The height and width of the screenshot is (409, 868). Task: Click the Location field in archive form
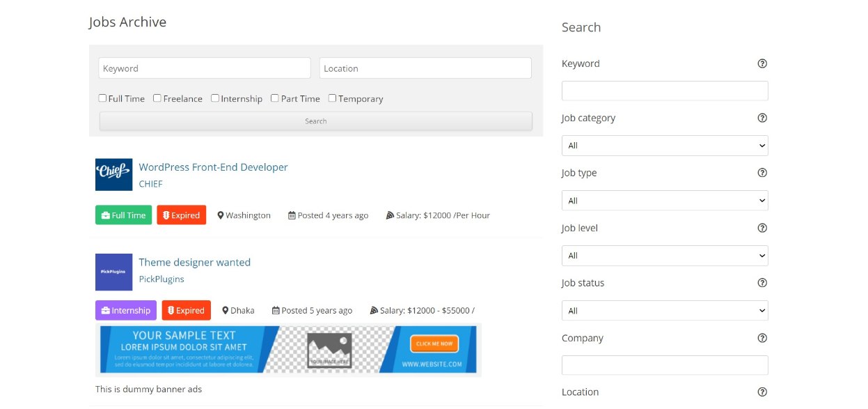(x=425, y=68)
